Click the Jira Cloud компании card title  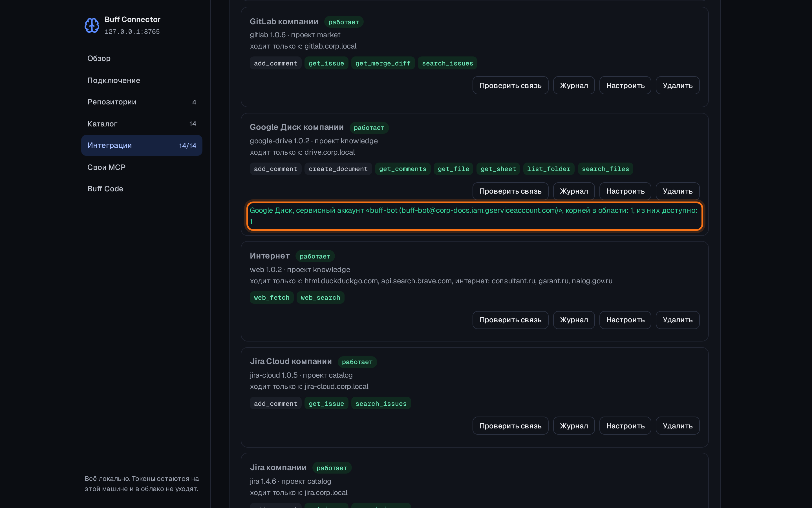(291, 361)
